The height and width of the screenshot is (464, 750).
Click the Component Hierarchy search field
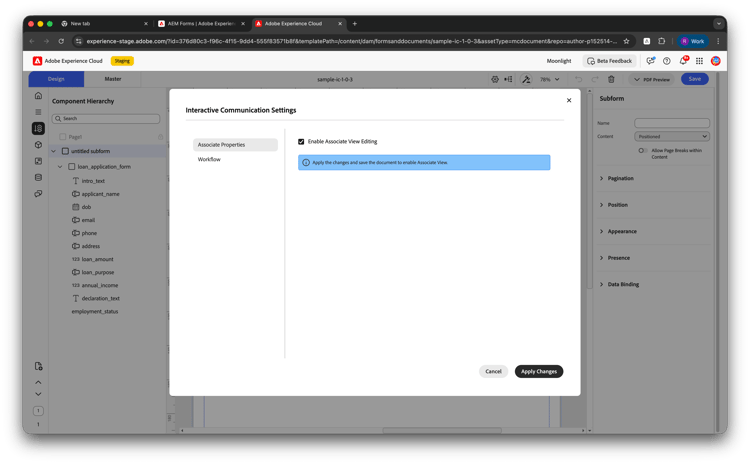pos(106,118)
